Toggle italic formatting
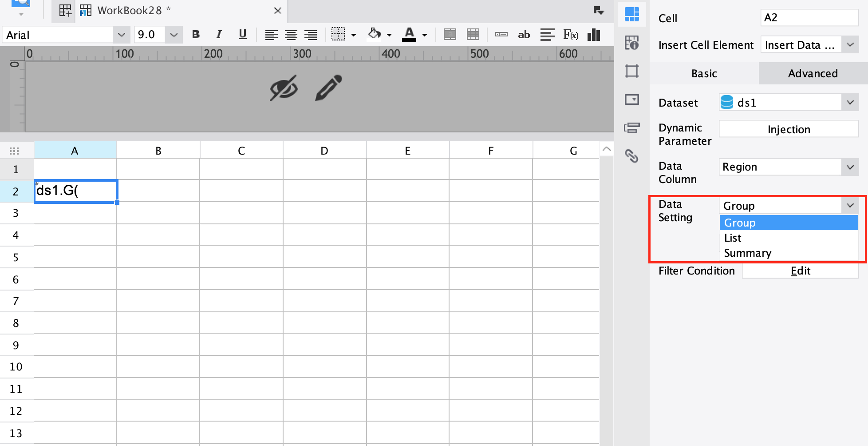Viewport: 868px width, 446px height. [x=219, y=34]
